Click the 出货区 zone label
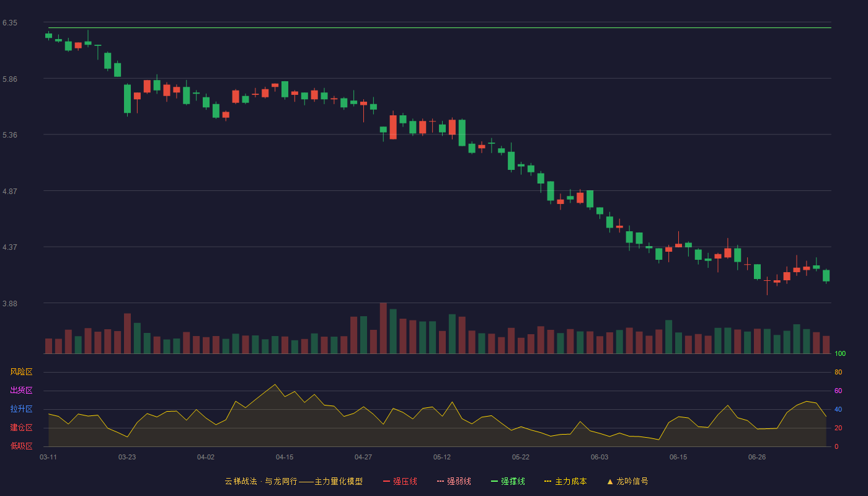Screen dimensions: 868x496 [21, 391]
